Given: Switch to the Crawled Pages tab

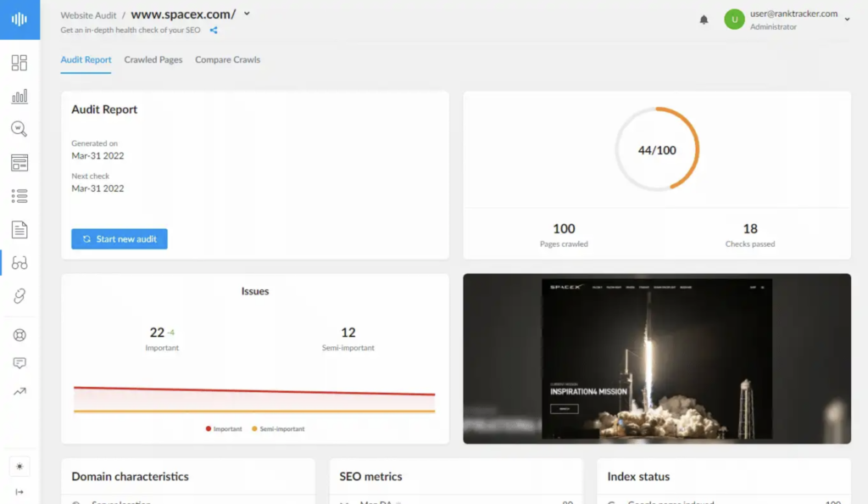Looking at the screenshot, I should [x=153, y=59].
